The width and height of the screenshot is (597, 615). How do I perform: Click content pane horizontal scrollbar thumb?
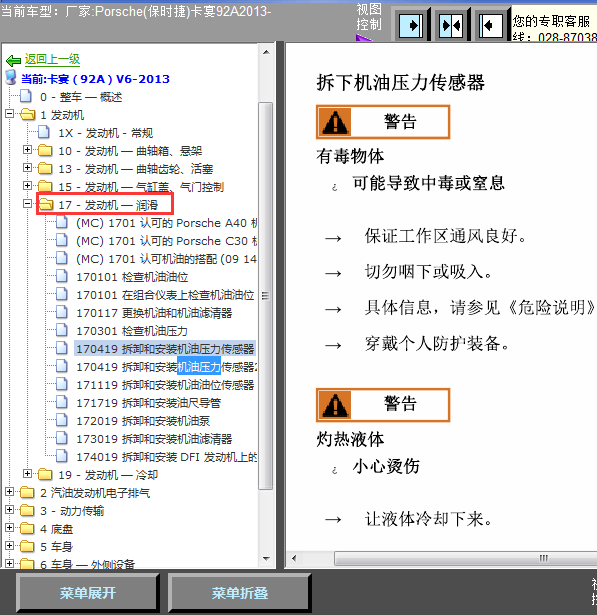click(466, 558)
